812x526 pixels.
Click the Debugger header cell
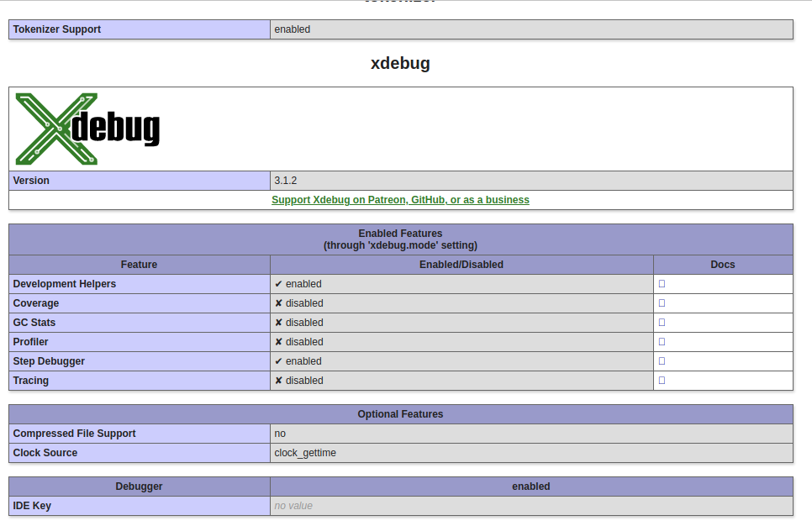tap(140, 487)
